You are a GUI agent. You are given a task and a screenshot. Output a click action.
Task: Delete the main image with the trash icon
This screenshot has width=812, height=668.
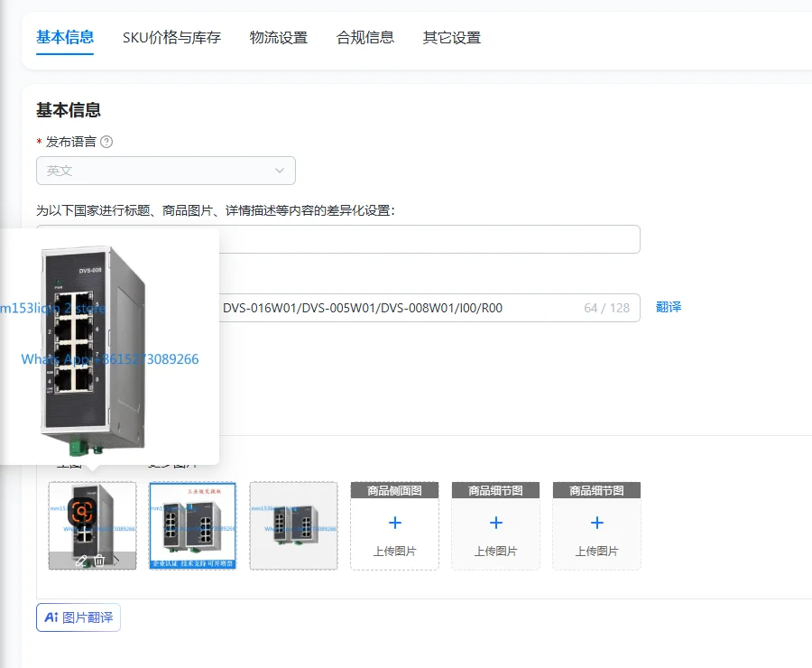click(99, 561)
